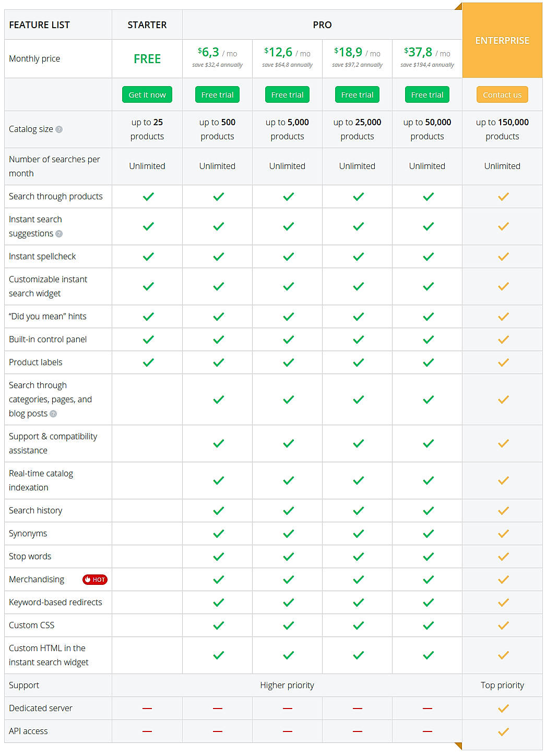Click the PRO column header
This screenshot has width=546, height=756.
click(322, 25)
